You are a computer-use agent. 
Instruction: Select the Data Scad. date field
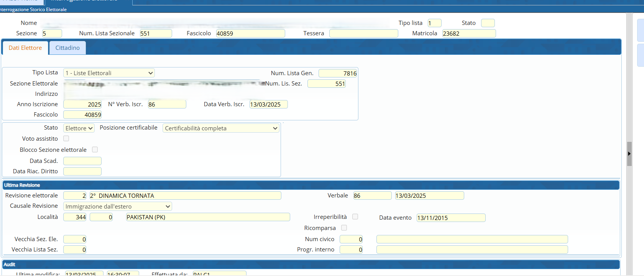pos(82,161)
